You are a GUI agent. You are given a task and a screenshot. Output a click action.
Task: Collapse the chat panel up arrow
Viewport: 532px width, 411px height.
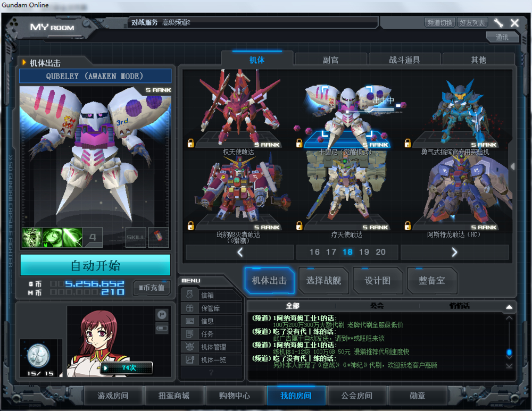pos(509,307)
